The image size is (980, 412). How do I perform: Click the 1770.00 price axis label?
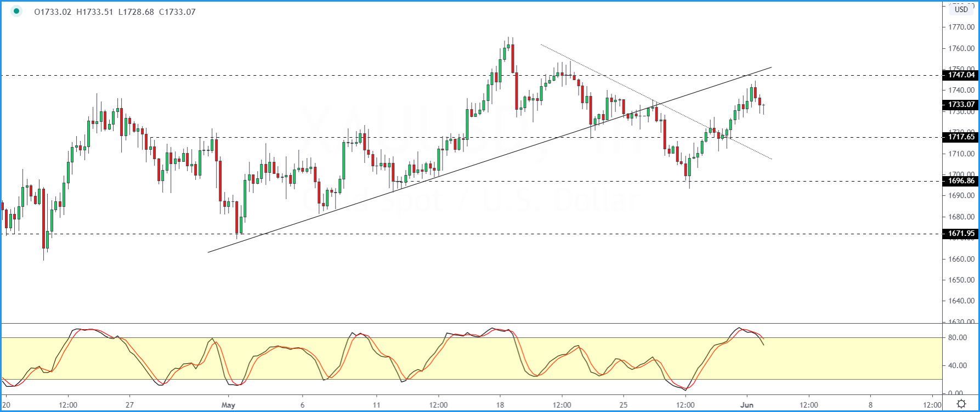961,27
